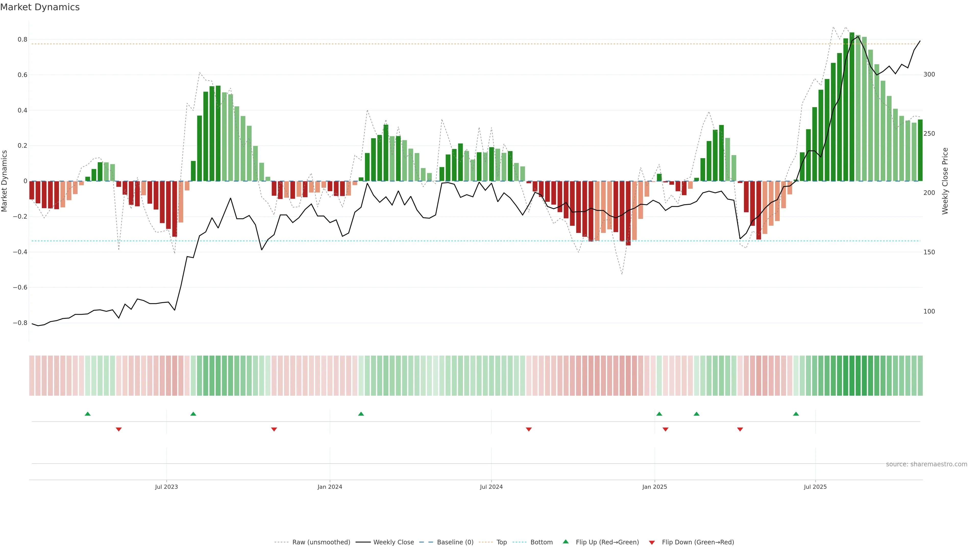Click the Jan 2025 x-axis label

pos(654,487)
